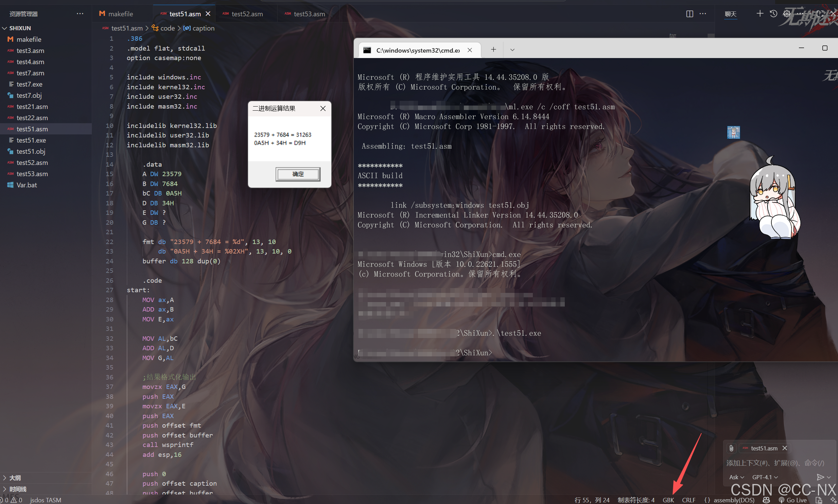This screenshot has width=838, height=504.
Task: Switch to the test52.asm tab
Action: (x=247, y=14)
